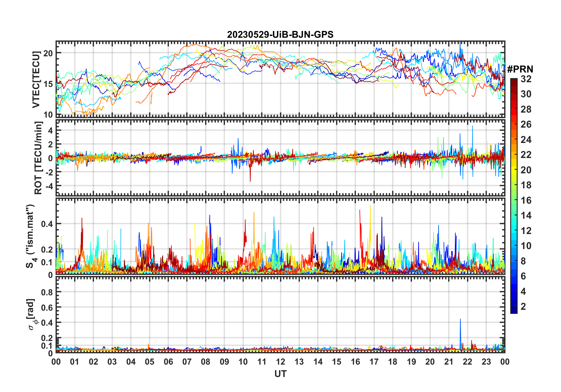Click colorbar tick label "30"
The height and width of the screenshot is (392, 561).
(x=526, y=94)
